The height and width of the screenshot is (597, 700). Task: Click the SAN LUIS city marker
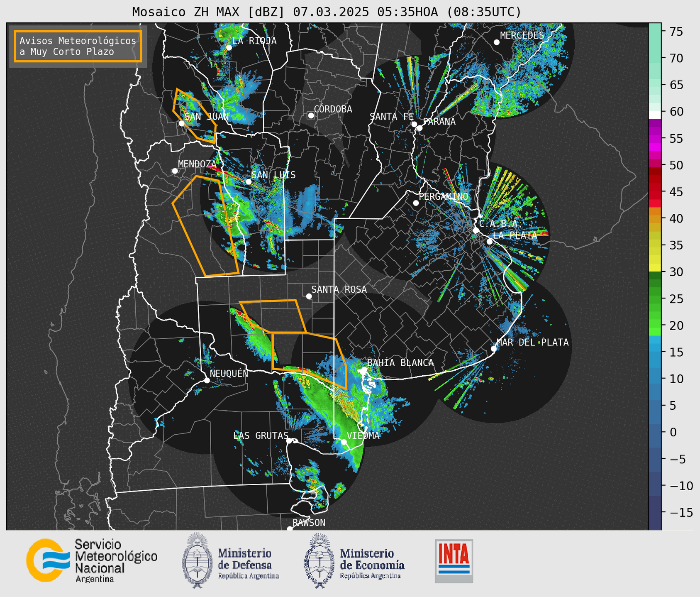249,181
